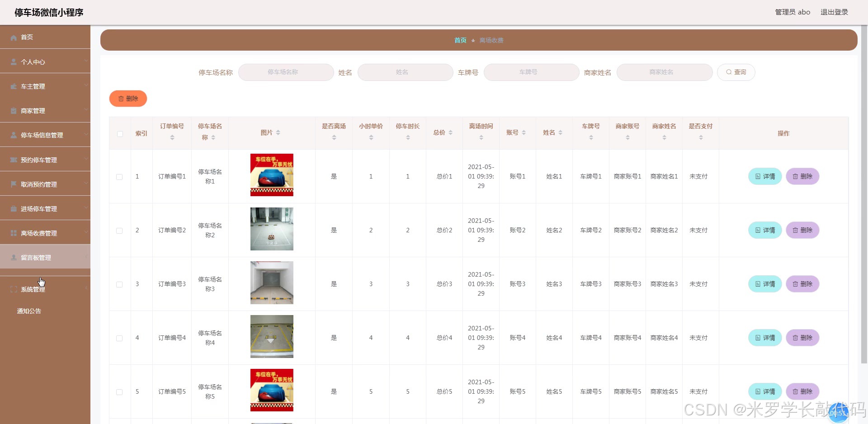Click 退出登录 link at top right
The height and width of the screenshot is (424, 868).
pos(834,12)
